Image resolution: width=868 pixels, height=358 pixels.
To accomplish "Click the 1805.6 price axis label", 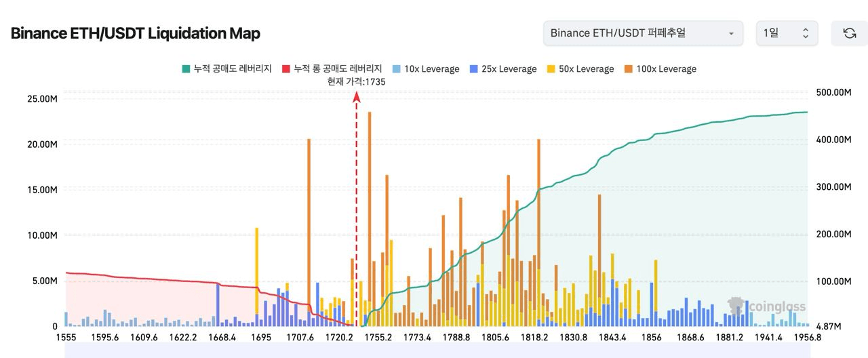I will (x=496, y=337).
